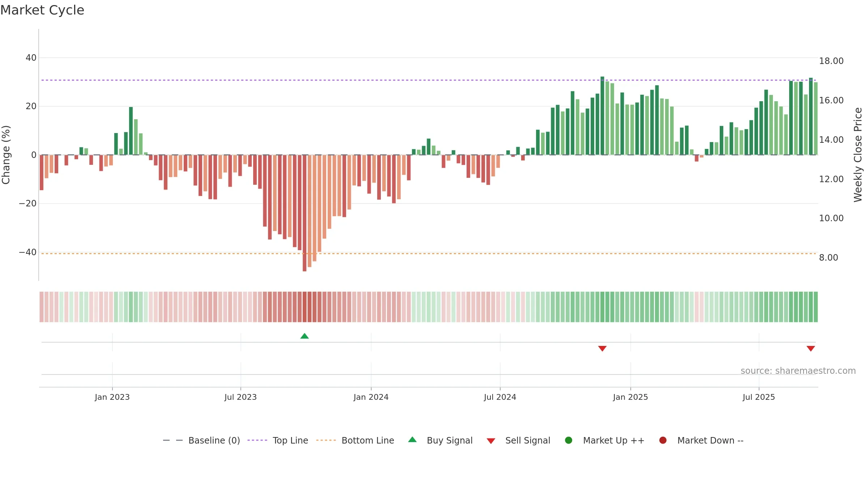Click the 20 tick on left axis
The height and width of the screenshot is (488, 868).
(31, 106)
